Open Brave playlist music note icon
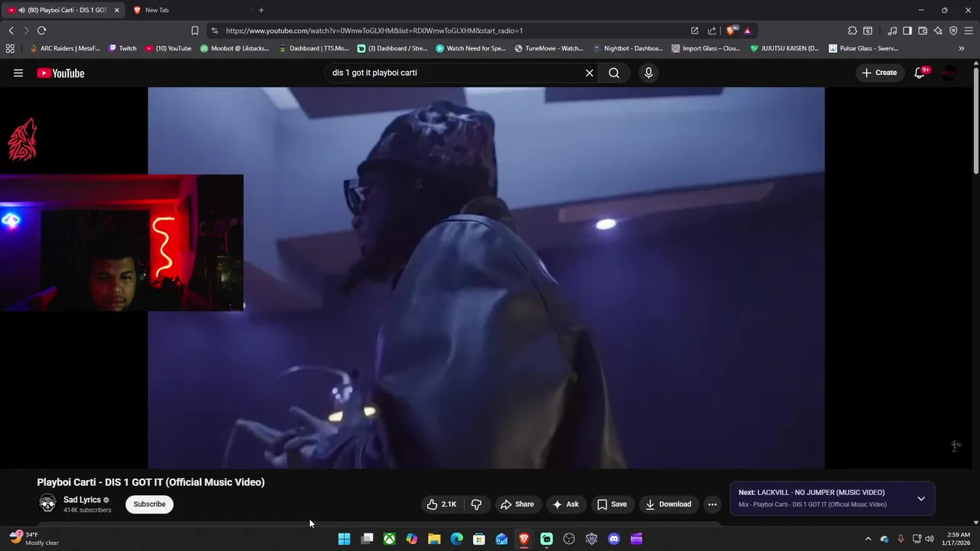This screenshot has width=980, height=551. (x=892, y=31)
